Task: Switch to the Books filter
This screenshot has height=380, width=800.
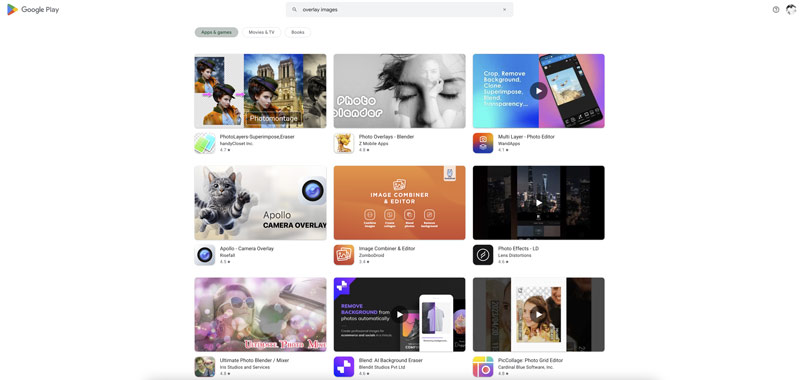Action: coord(297,32)
